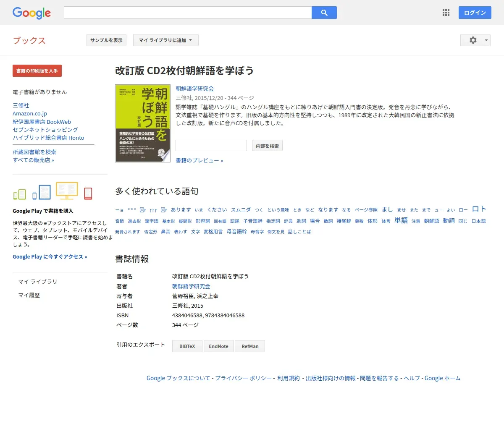Viewport: 504px width, 421px height.
Task: Focus the top Google search field
Action: 188,13
